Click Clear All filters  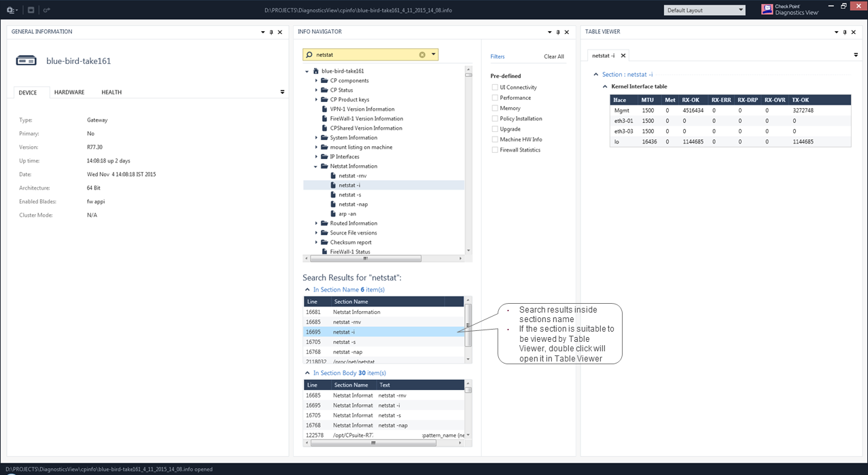pos(554,57)
